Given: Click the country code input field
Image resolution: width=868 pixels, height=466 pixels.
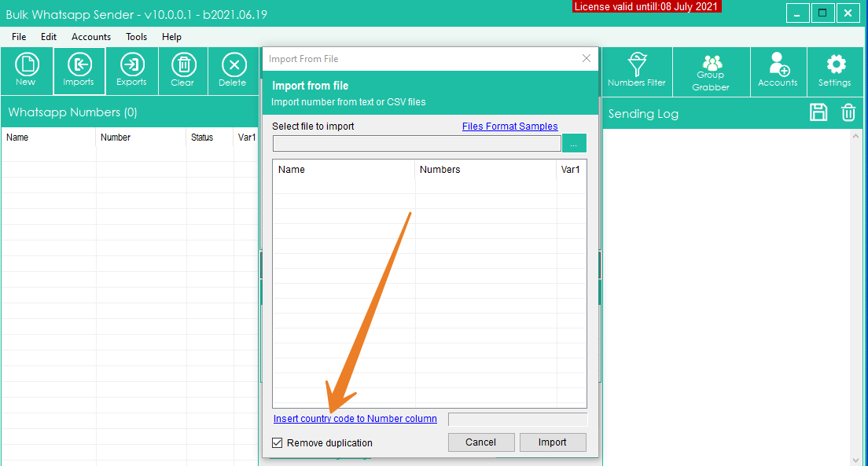Looking at the screenshot, I should tap(517, 419).
